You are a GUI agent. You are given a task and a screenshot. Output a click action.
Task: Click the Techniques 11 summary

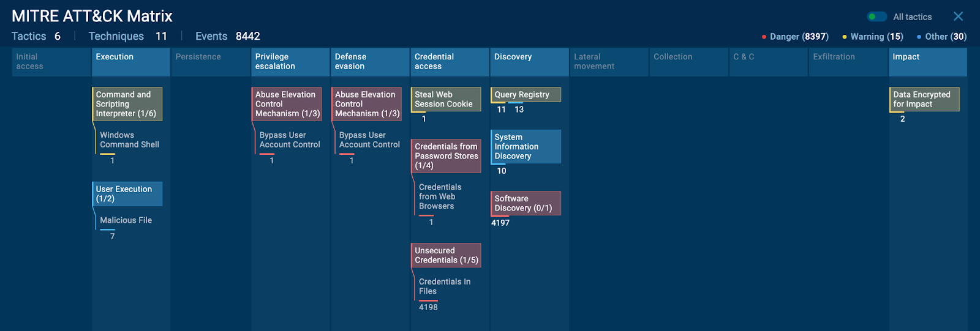click(x=128, y=36)
